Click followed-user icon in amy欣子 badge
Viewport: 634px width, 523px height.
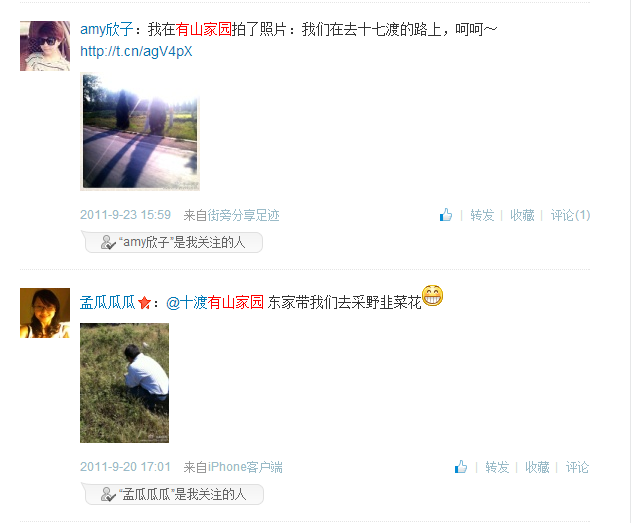(x=108, y=242)
